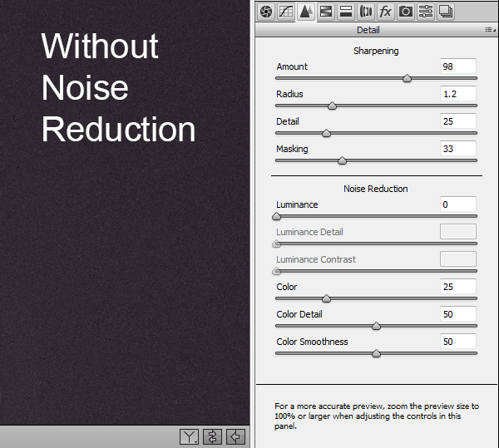Screen dimensions: 499x448
Task: Open the Basic panel tab
Action: click(266, 12)
